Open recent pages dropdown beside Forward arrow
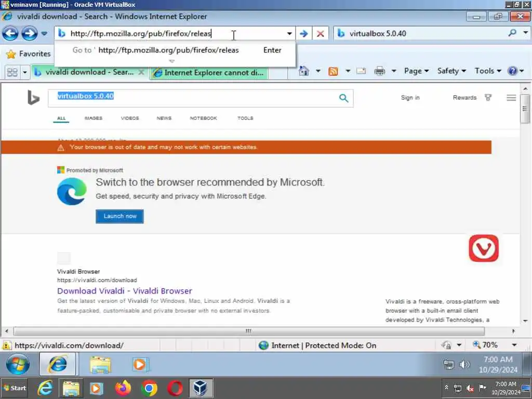Image resolution: width=532 pixels, height=399 pixels. 44,34
